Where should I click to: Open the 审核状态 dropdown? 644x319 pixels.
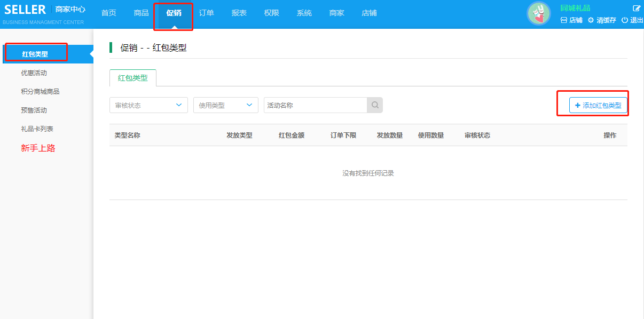(148, 105)
